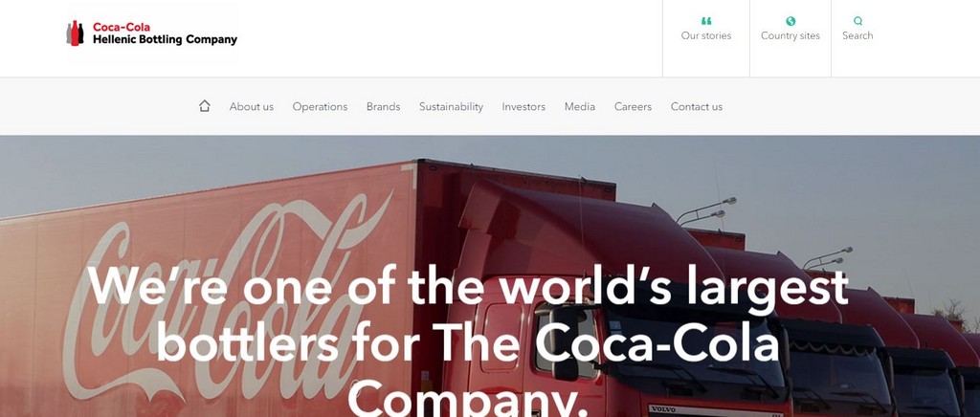Go to the Brands section

(x=383, y=107)
